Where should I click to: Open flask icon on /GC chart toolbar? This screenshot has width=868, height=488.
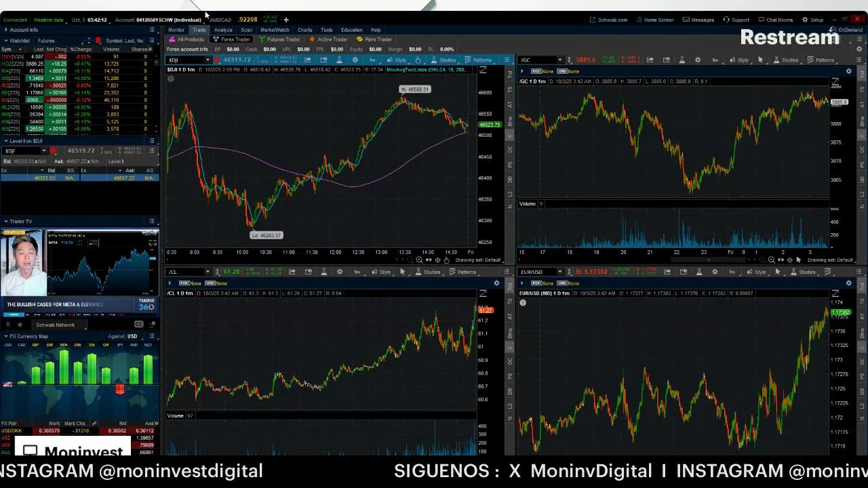682,60
